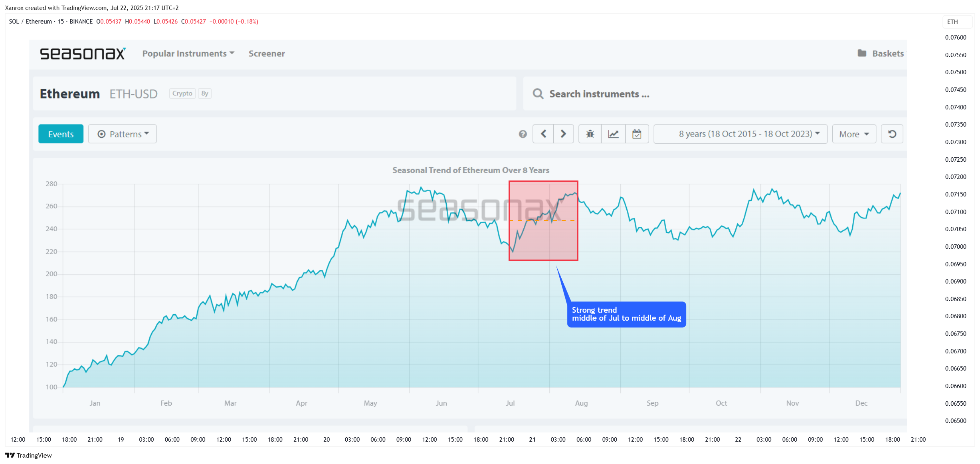Click the ETH currency label button
This screenshot has height=464, width=980.
pyautogui.click(x=957, y=22)
